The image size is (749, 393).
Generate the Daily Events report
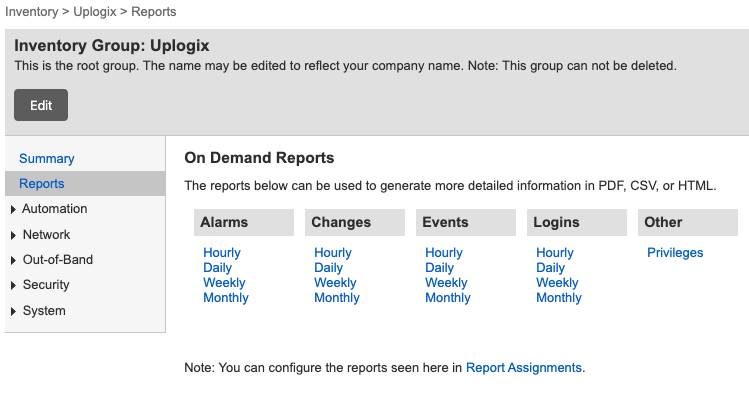(439, 267)
